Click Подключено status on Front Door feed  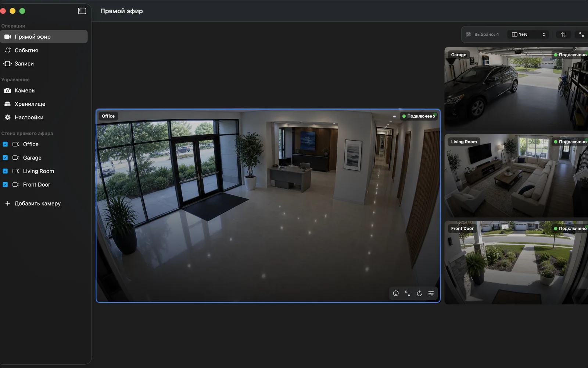coord(570,229)
